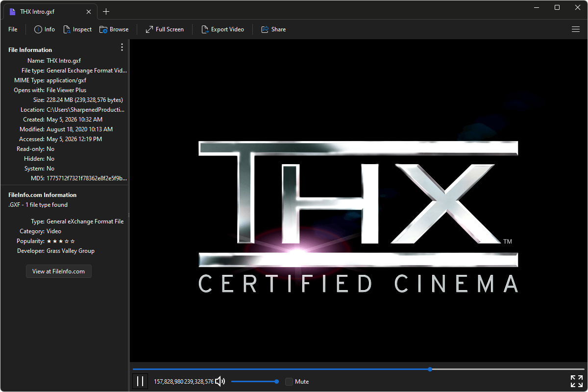The height and width of the screenshot is (392, 588).
Task: Click Export Video in toolbar
Action: (x=222, y=29)
